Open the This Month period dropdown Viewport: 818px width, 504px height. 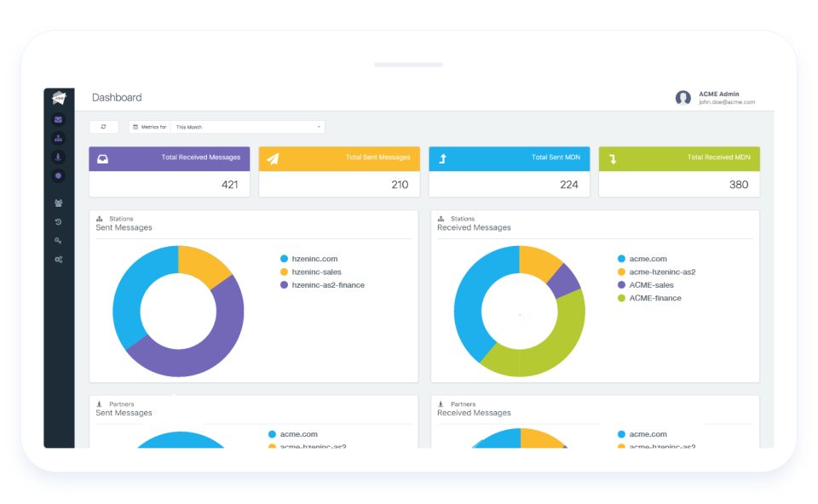247,126
